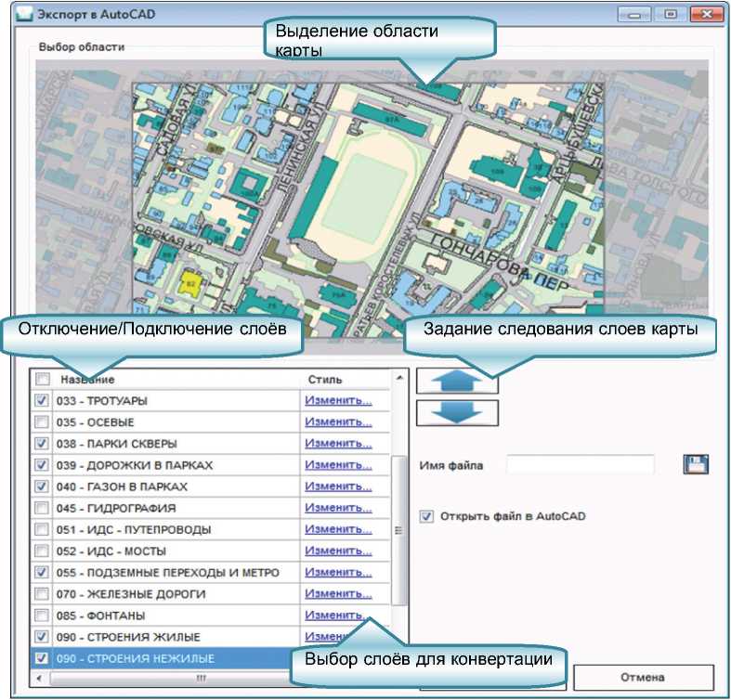The image size is (731, 700).
Task: Uncheck the 038 - ПАРКИ СКВЕРЫ checkbox
Action: coord(42,443)
